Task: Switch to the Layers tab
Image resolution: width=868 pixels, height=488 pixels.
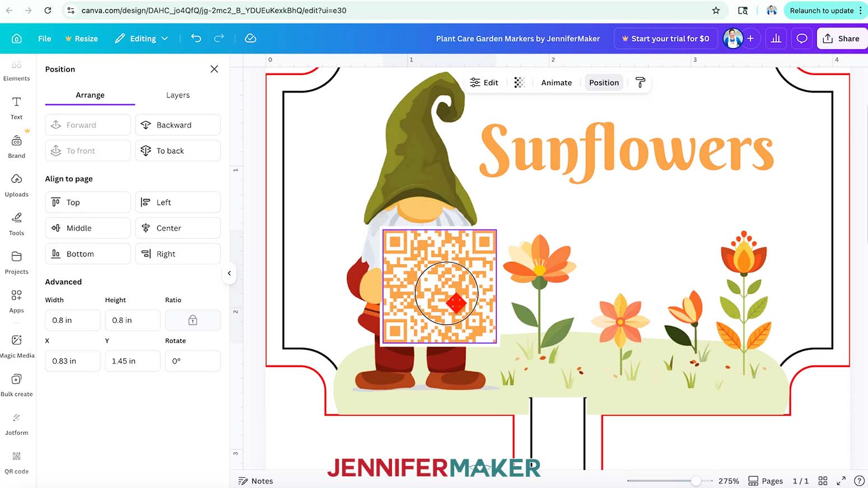Action: (178, 95)
